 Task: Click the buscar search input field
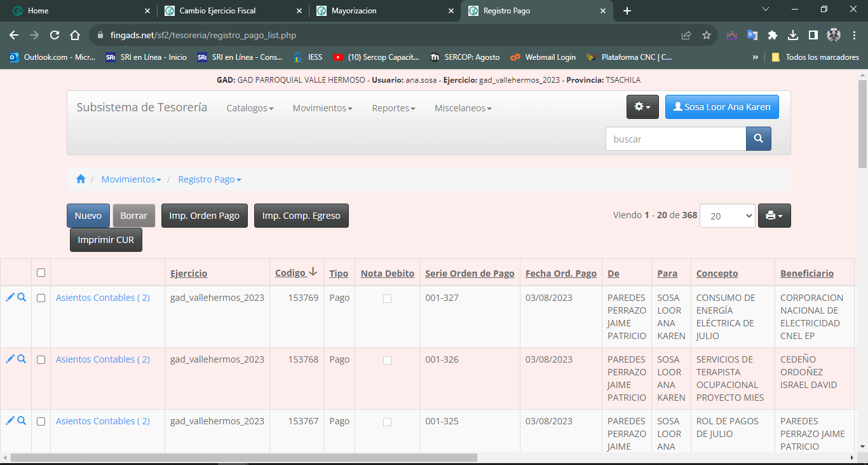pyautogui.click(x=675, y=139)
